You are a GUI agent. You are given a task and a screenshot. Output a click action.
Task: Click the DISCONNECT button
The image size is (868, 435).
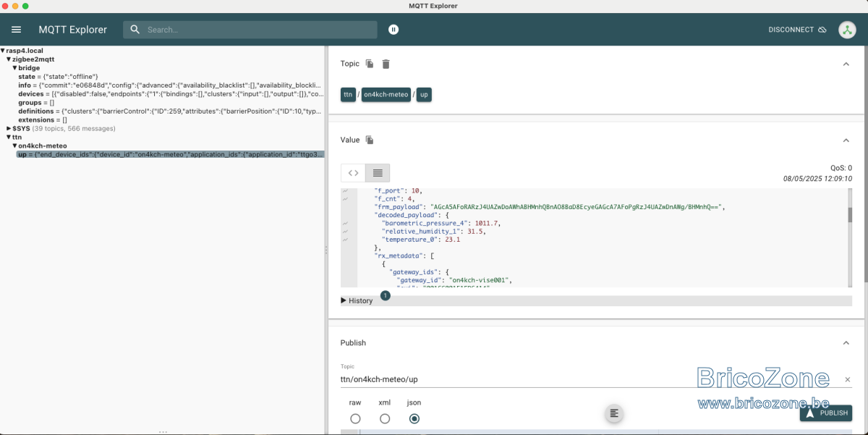click(x=798, y=30)
